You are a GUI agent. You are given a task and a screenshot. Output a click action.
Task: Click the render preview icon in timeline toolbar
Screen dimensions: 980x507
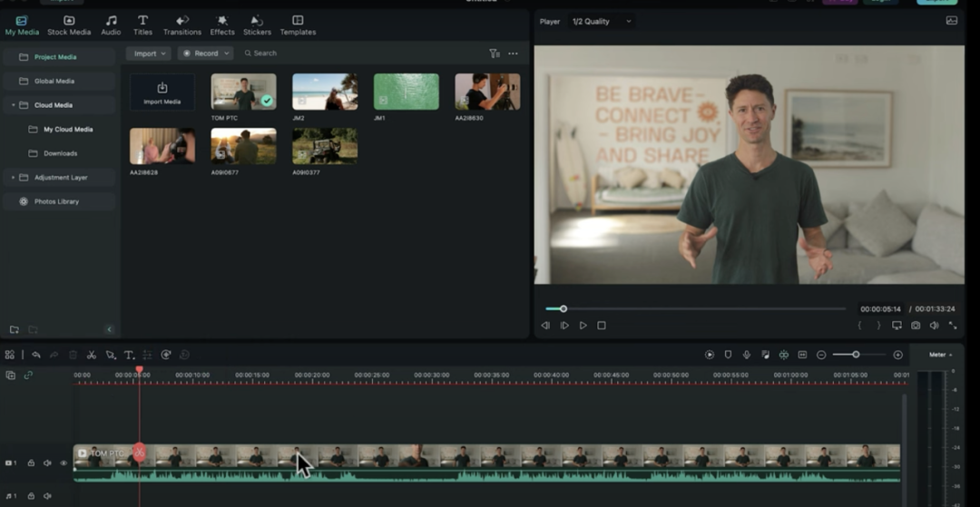(710, 355)
